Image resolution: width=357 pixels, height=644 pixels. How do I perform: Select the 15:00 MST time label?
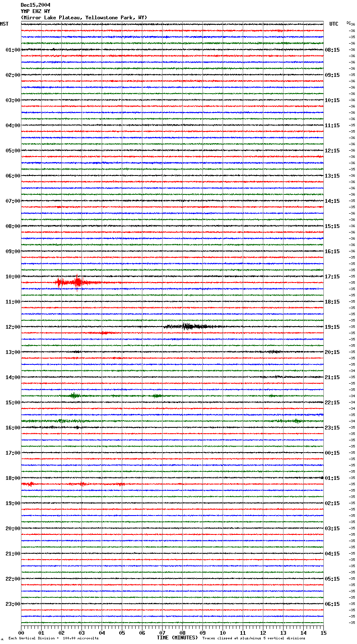[x=13, y=403]
